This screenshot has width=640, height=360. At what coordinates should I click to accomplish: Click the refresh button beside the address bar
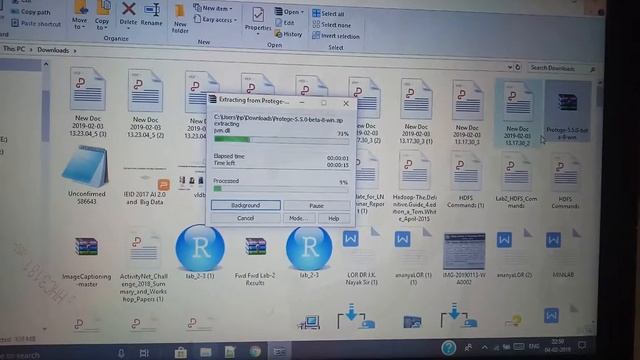(518, 67)
